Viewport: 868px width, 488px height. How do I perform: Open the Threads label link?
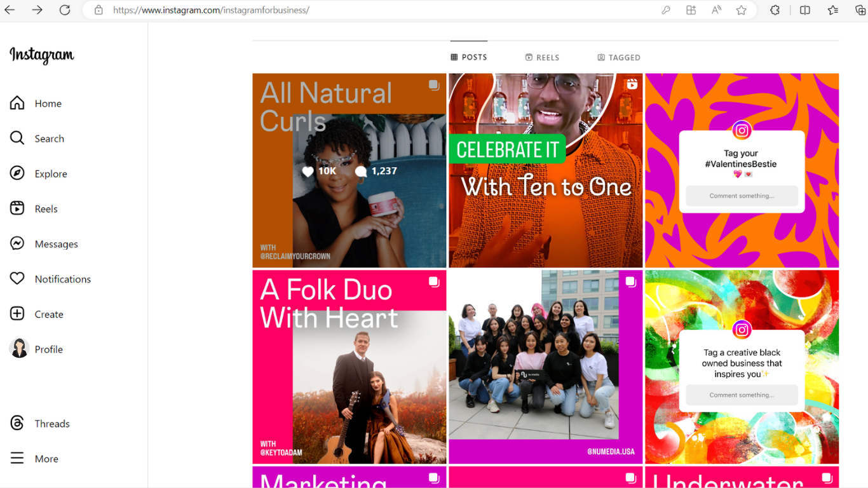(x=52, y=424)
